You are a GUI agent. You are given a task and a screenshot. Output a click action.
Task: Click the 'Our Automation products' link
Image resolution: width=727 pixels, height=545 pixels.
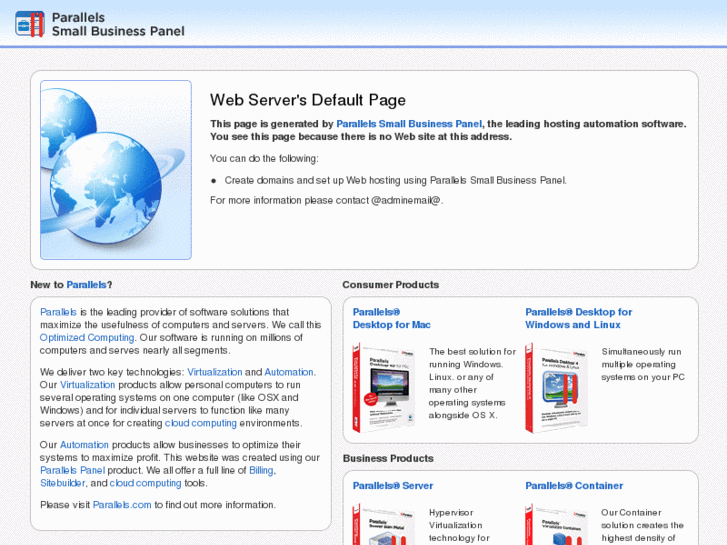click(x=84, y=445)
